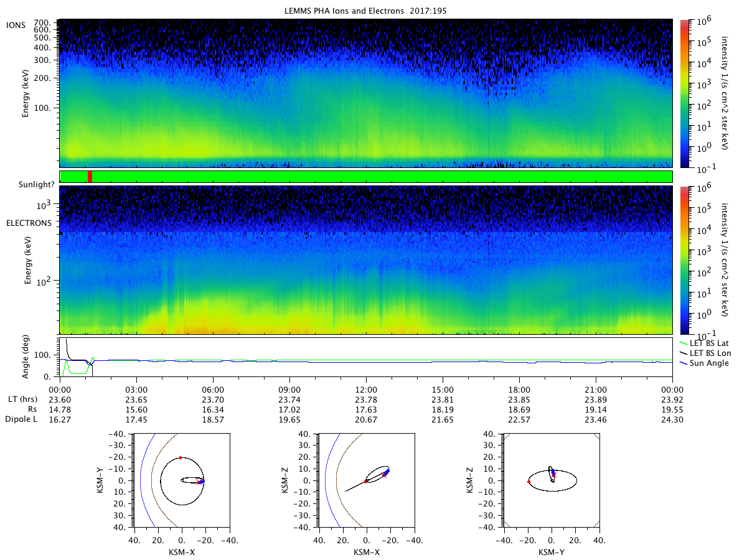Select the LT value 23.60
This screenshot has width=747, height=560.
[x=60, y=399]
